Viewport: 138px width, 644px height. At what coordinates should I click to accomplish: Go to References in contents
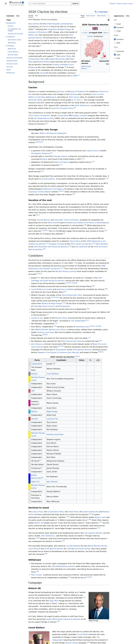pyautogui.click(x=11, y=73)
